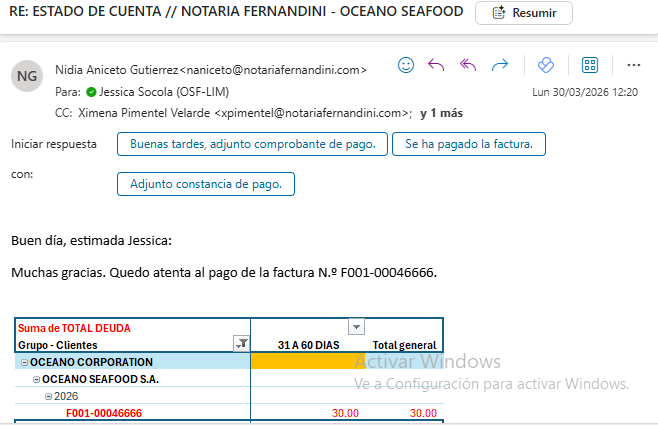Select suggested reply 'Se ha pagado la factura.'

tap(468, 144)
